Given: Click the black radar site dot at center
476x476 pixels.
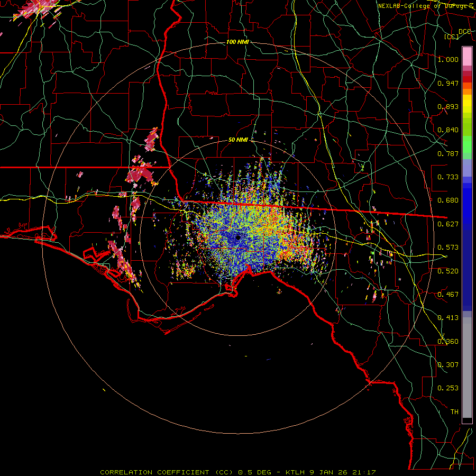Looking at the screenshot, I should click(x=238, y=237).
